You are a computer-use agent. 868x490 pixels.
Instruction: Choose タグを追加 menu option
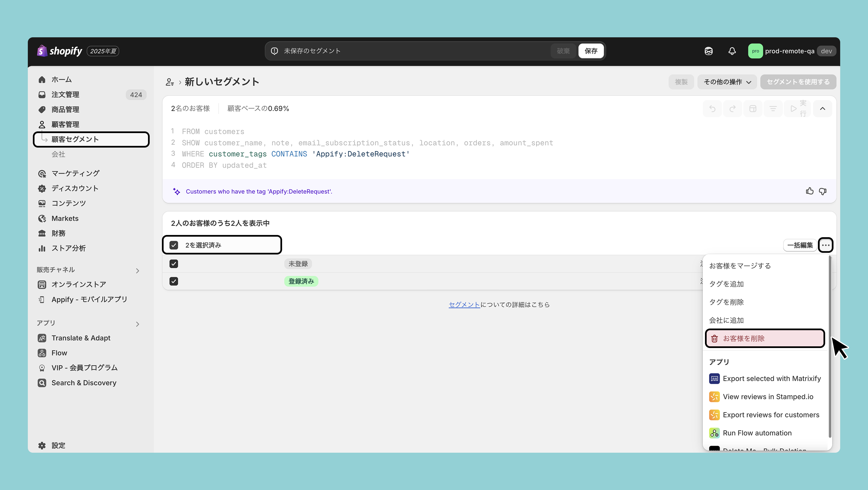[x=726, y=284]
